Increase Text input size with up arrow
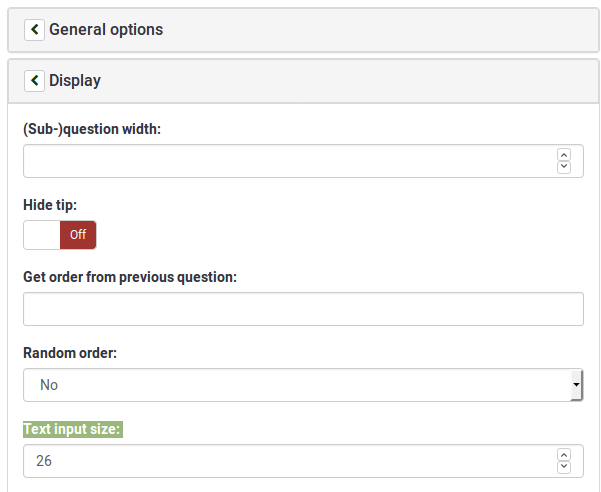The width and height of the screenshot is (601, 492). pyautogui.click(x=564, y=455)
